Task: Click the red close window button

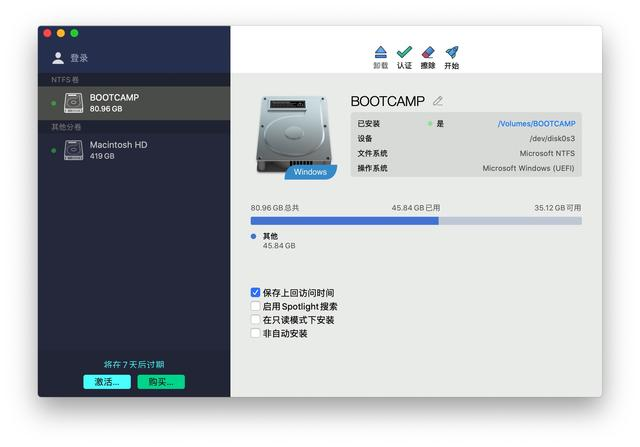Action: pyautogui.click(x=47, y=33)
